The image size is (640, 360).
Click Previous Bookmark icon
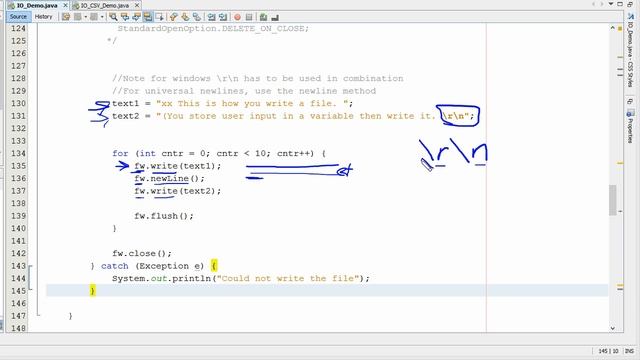[174, 17]
